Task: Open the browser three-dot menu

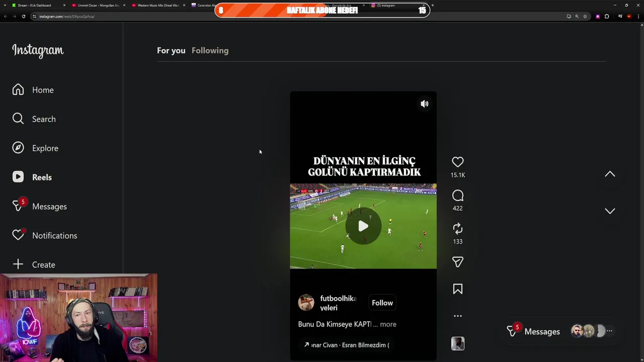Action: tap(639, 17)
